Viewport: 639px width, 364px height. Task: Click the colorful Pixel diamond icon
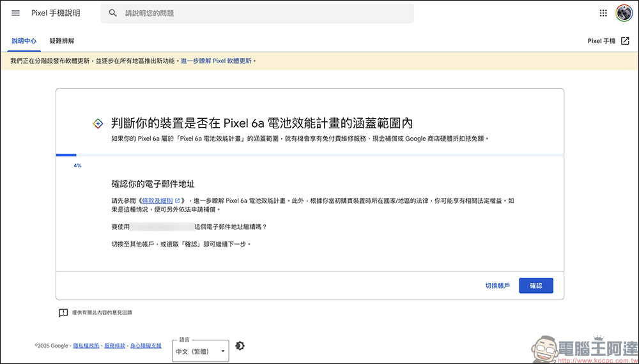[x=98, y=124]
